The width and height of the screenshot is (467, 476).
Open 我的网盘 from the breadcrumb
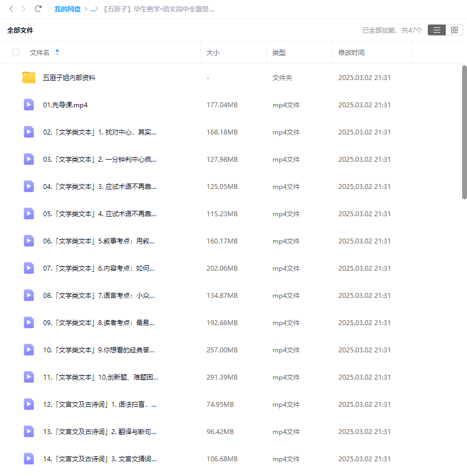(67, 9)
